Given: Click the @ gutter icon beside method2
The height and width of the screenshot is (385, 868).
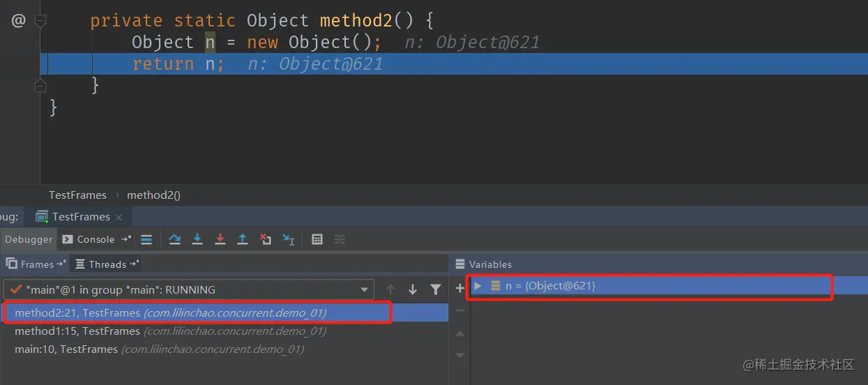Looking at the screenshot, I should click(19, 21).
